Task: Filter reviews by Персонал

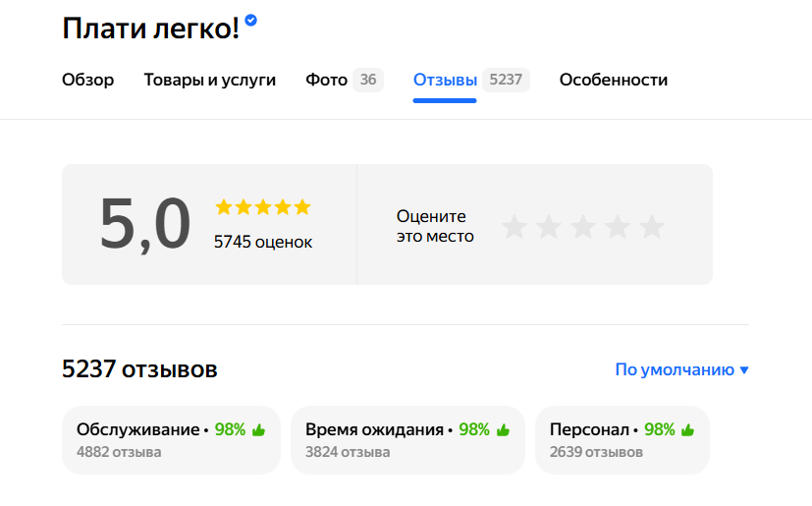Action: tap(622, 439)
